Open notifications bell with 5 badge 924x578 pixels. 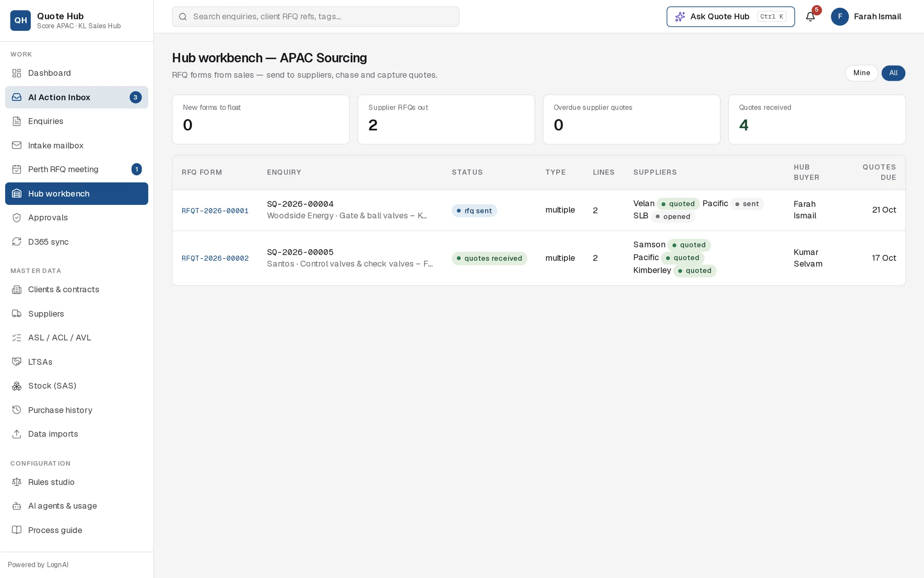[x=810, y=17]
